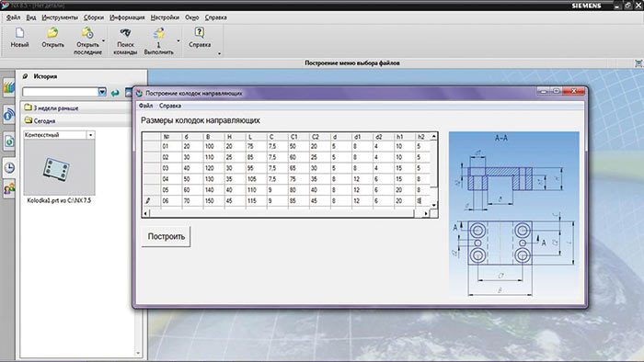
Task: Click the 'd2' column header
Action: [x=384, y=137]
